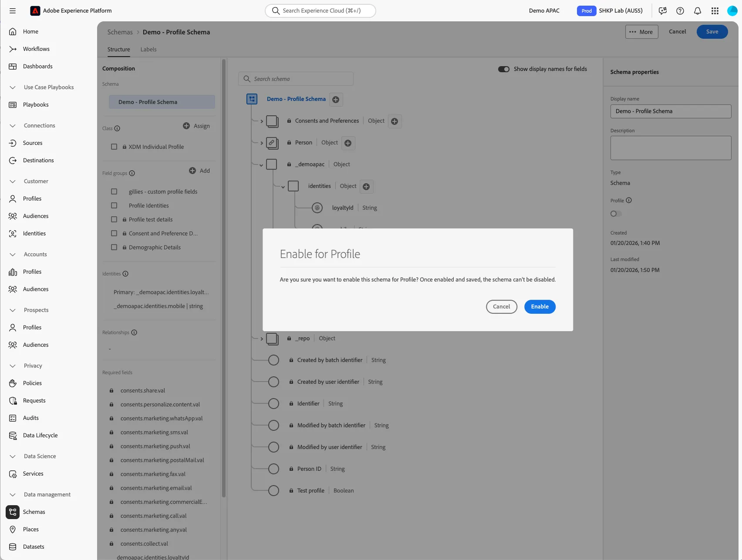This screenshot has width=742, height=560.
Task: Open the notifications bell
Action: pos(698,11)
